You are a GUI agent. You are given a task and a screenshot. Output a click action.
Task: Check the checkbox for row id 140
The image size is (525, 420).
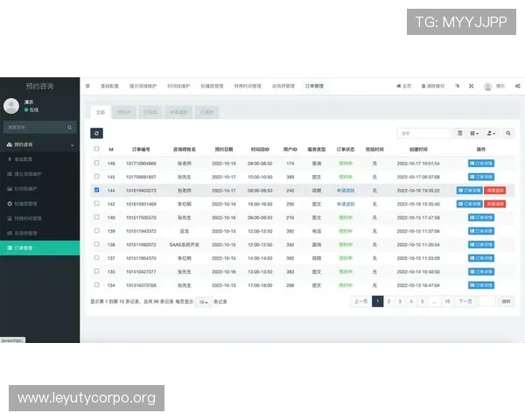click(x=97, y=217)
